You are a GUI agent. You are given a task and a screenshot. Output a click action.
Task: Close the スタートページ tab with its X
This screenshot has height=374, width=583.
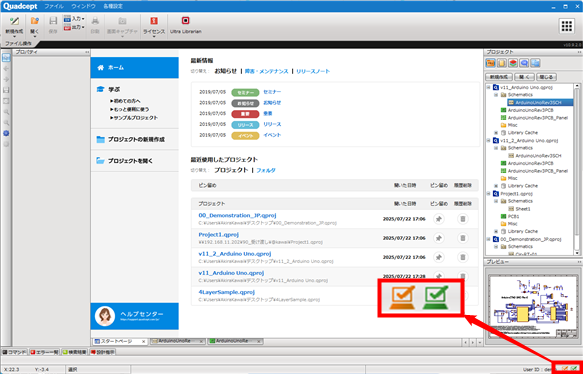[144, 341]
